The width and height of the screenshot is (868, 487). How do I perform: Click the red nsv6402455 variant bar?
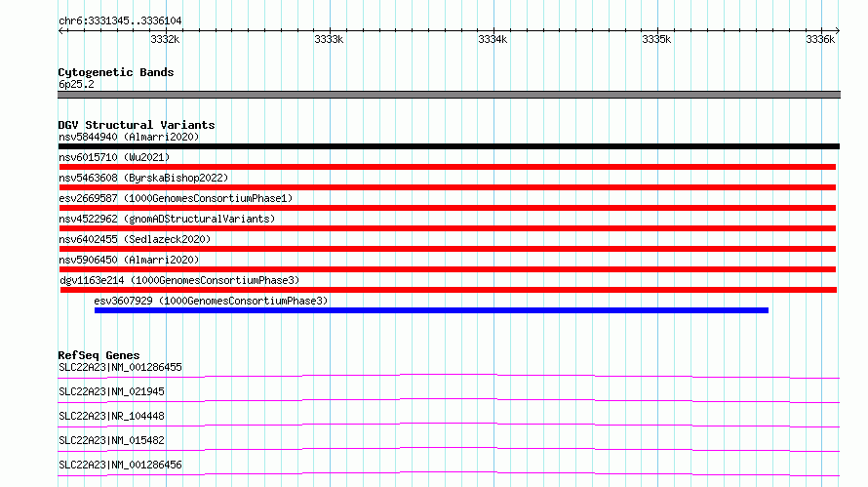[x=448, y=249]
